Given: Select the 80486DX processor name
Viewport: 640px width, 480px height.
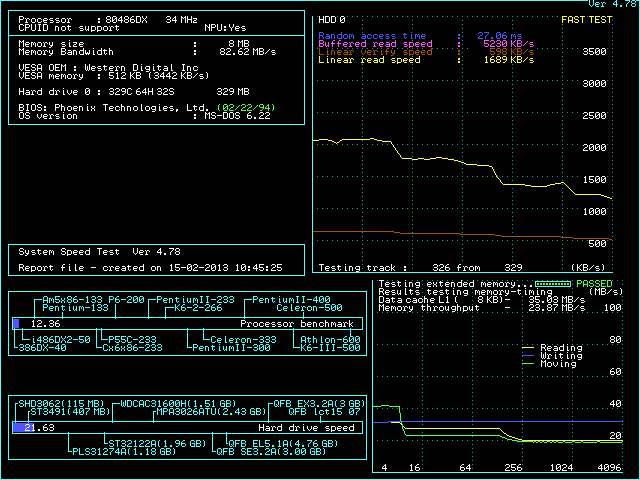Looking at the screenshot, I should (x=126, y=20).
